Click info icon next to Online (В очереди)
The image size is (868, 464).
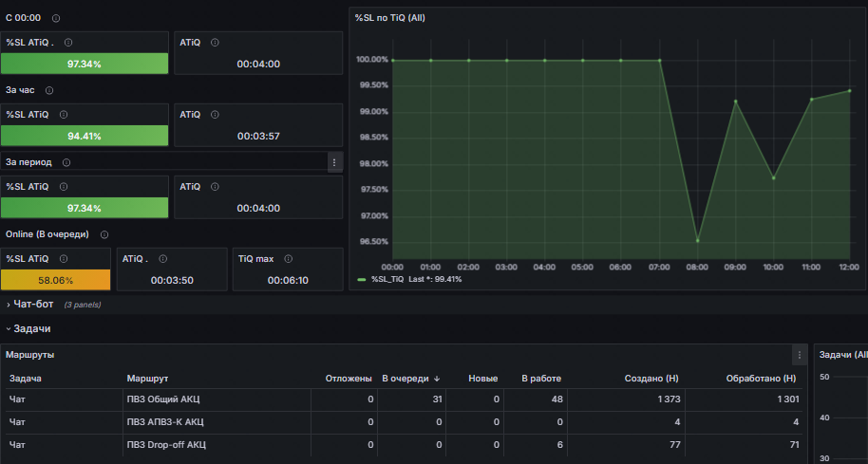pos(104,234)
